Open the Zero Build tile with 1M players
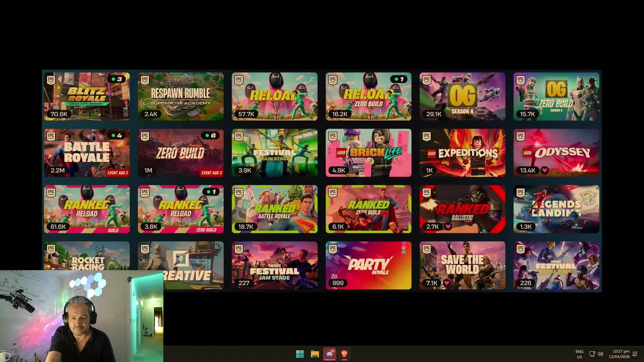The width and height of the screenshot is (644, 362). point(181,153)
